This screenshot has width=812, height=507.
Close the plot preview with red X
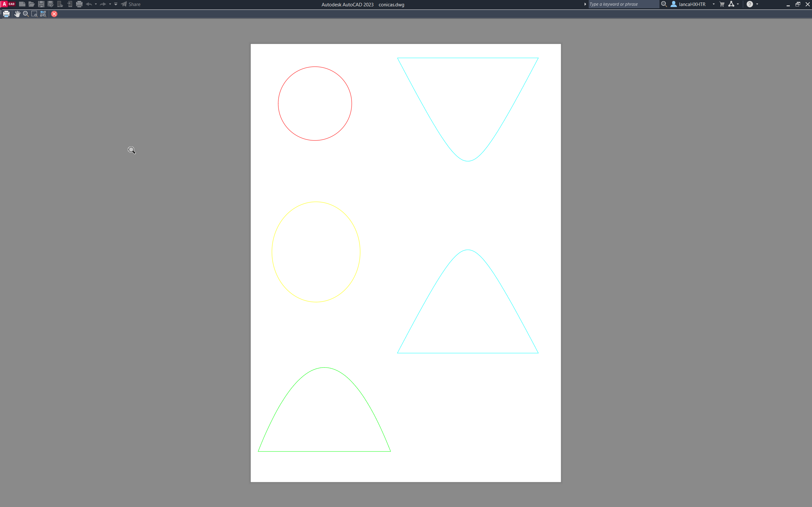(54, 14)
